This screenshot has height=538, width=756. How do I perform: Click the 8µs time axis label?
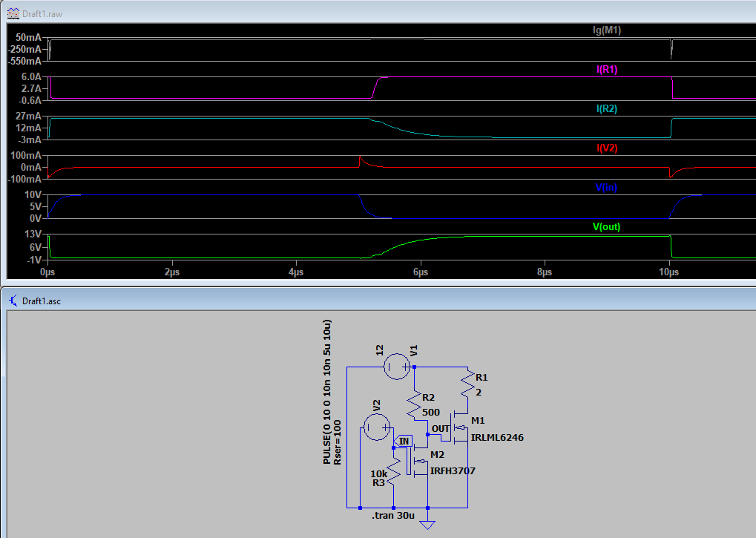point(545,272)
